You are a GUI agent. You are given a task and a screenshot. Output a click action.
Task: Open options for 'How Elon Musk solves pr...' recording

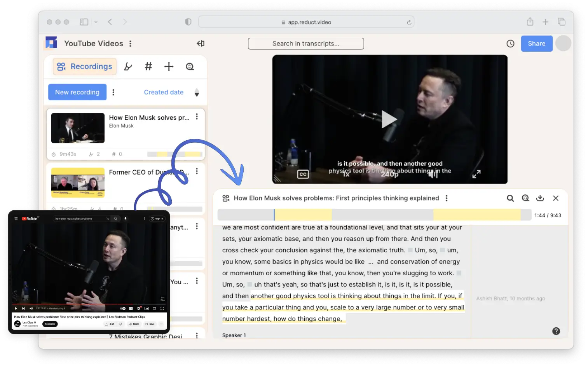tap(197, 117)
